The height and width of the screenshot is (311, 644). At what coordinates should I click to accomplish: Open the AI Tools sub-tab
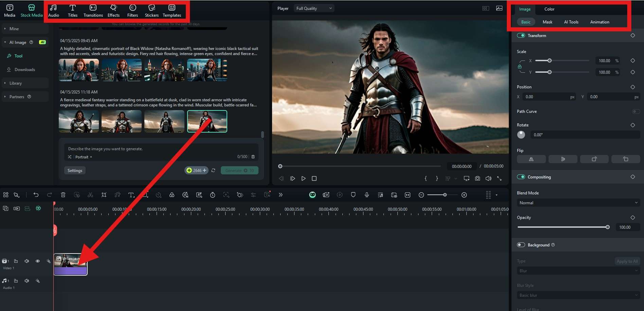pos(571,22)
